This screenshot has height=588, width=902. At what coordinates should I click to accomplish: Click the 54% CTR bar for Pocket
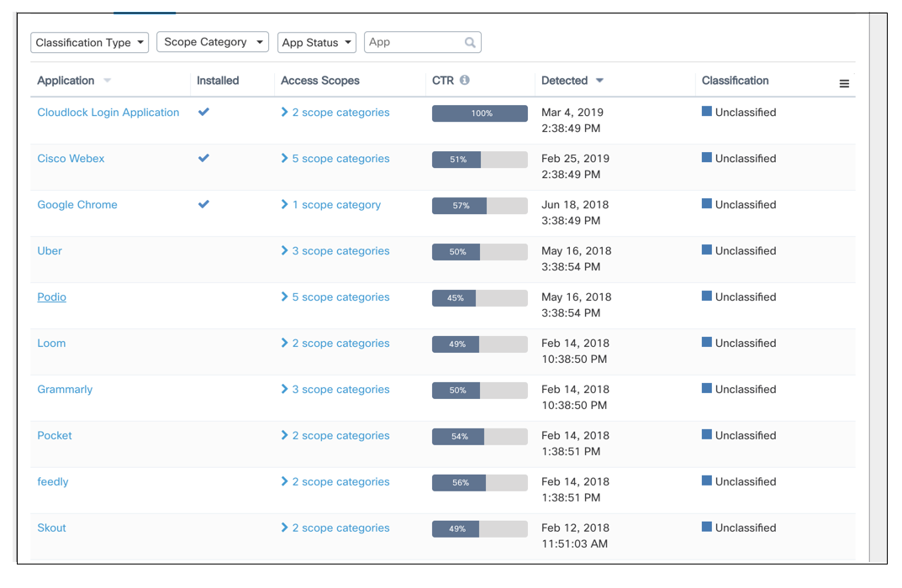pos(480,436)
